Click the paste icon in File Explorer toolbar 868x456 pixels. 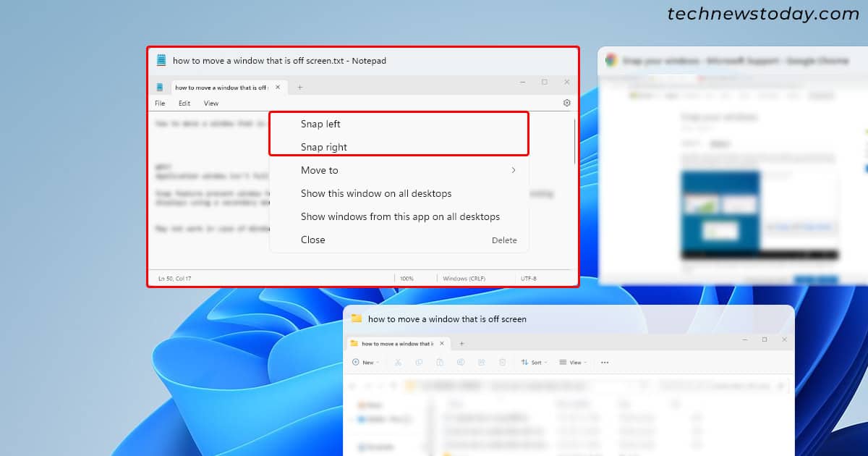[x=440, y=362]
